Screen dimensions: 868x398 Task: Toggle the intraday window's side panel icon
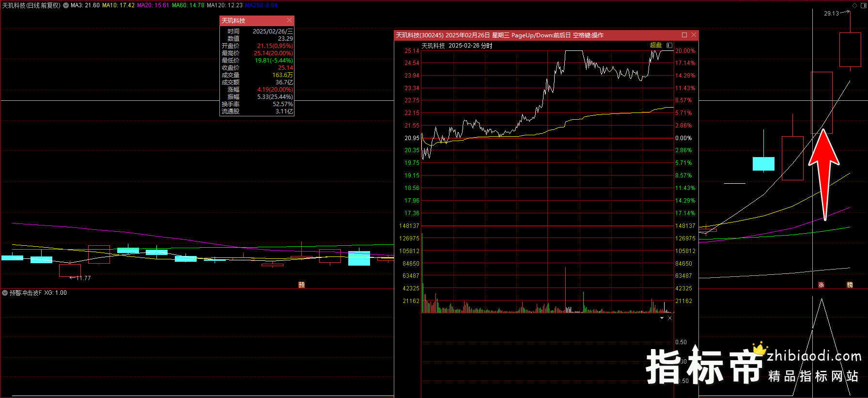click(669, 45)
